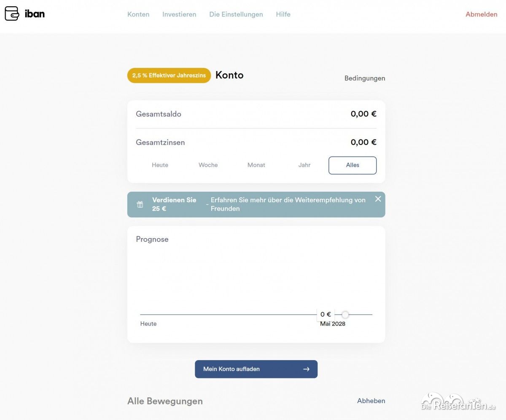Viewport: 506px width, 420px height.
Task: Select the Heute interest period
Action: tap(160, 165)
